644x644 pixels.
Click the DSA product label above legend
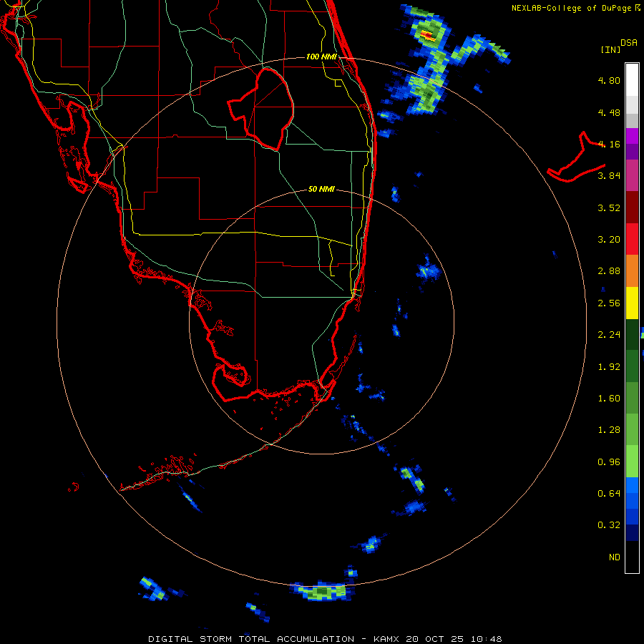(628, 42)
